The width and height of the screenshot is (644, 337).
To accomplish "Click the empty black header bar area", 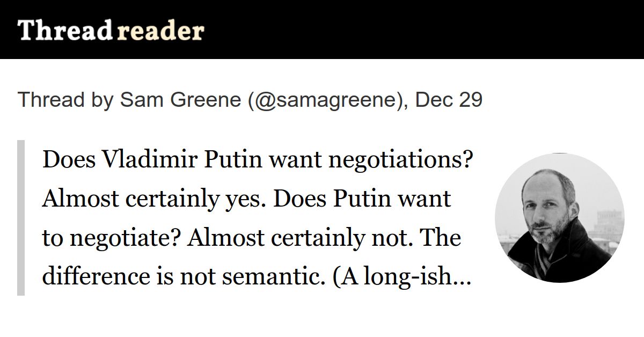I will [424, 30].
